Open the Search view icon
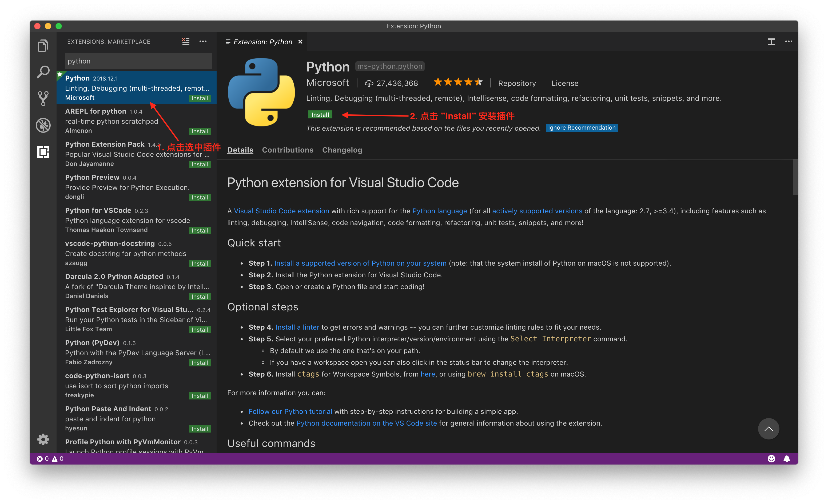Image resolution: width=828 pixels, height=504 pixels. pyautogui.click(x=43, y=72)
